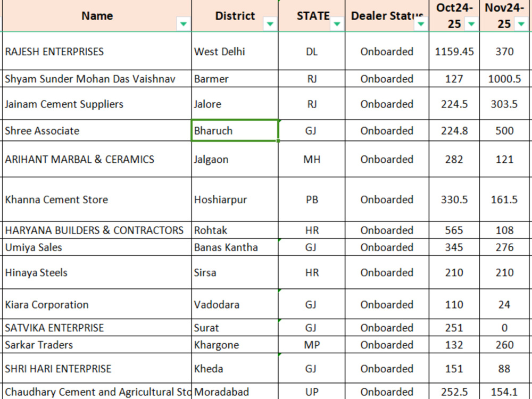532x399 pixels.
Task: Select the 282 value cell
Action: pos(454,159)
